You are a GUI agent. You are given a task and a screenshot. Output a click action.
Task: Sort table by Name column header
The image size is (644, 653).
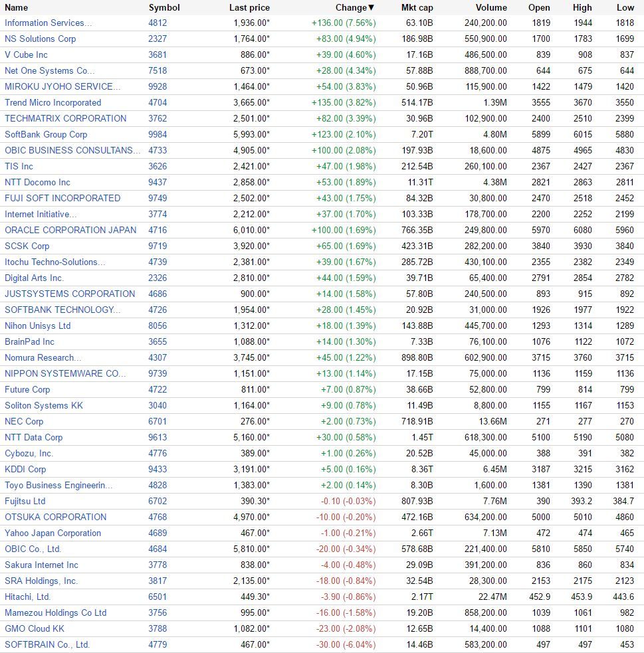16,7
